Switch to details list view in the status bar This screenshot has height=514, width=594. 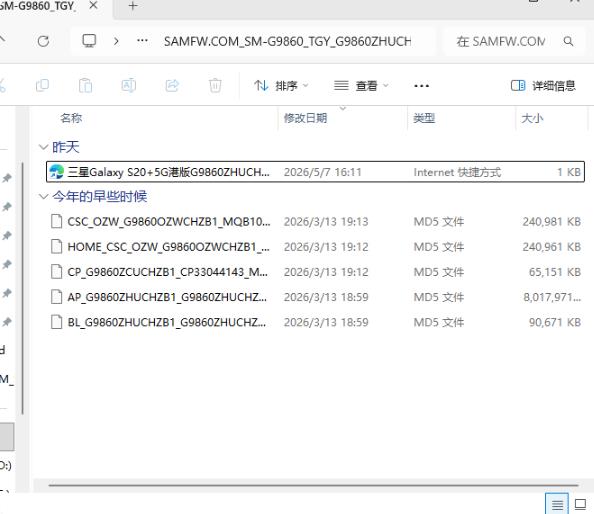(x=557, y=504)
